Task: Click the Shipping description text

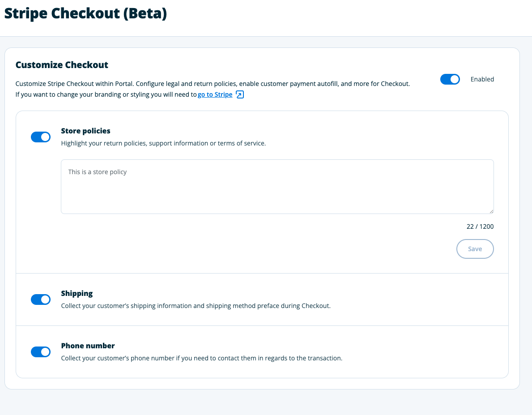Action: pyautogui.click(x=196, y=306)
